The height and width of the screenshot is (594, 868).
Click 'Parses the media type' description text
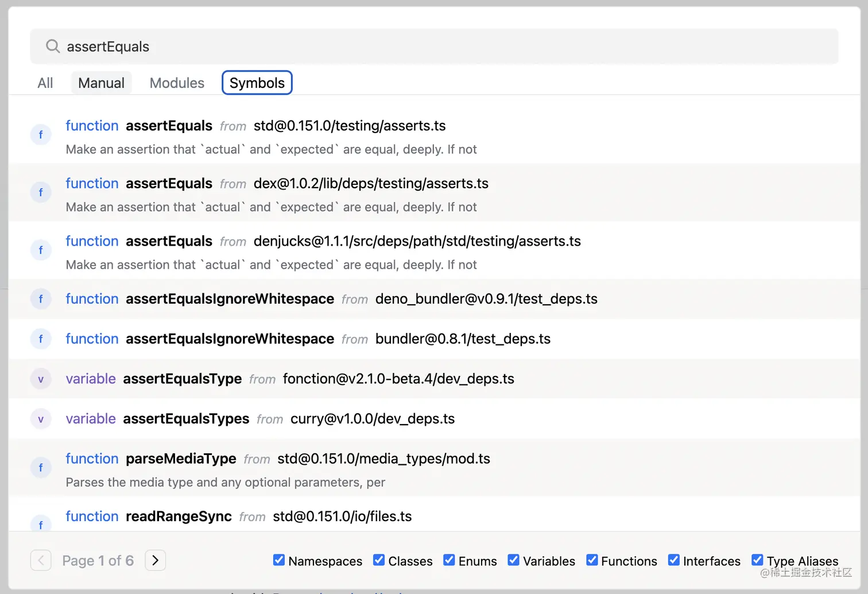[x=225, y=483]
